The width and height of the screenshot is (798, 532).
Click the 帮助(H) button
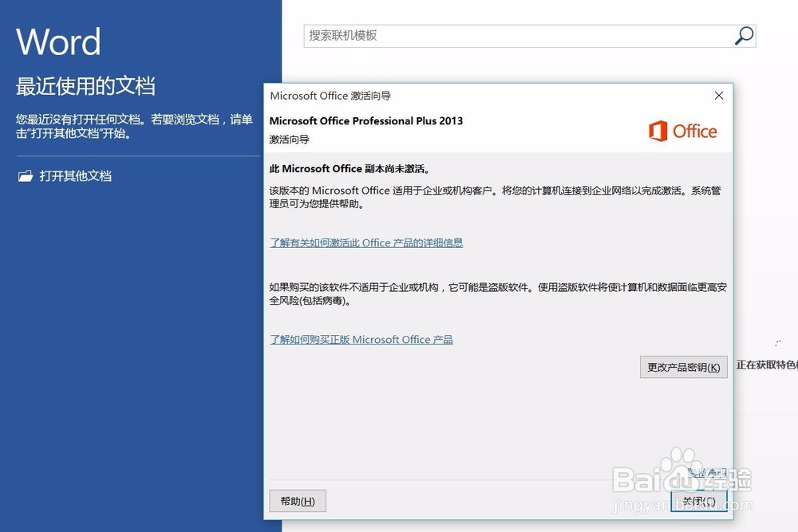(298, 501)
